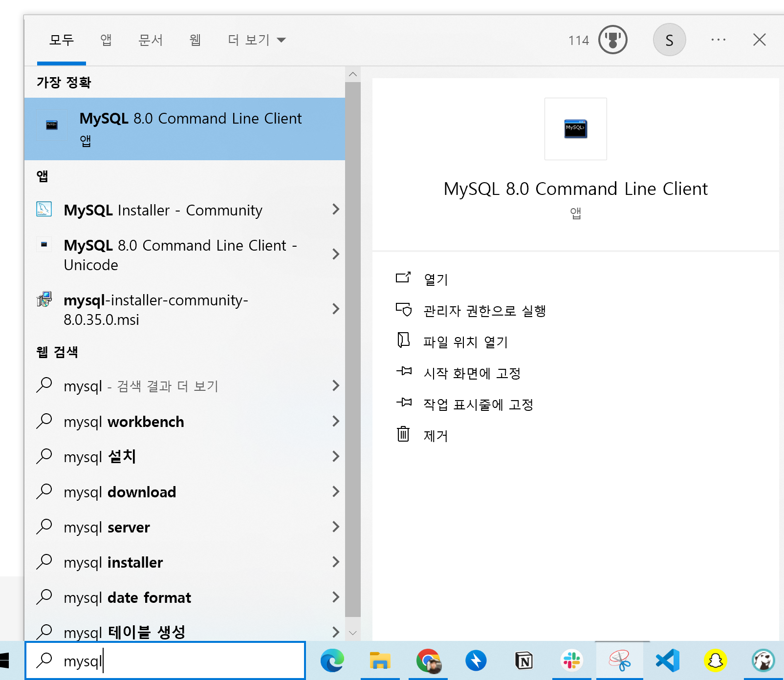
Task: Choose 시작 화면에 고정
Action: point(472,373)
